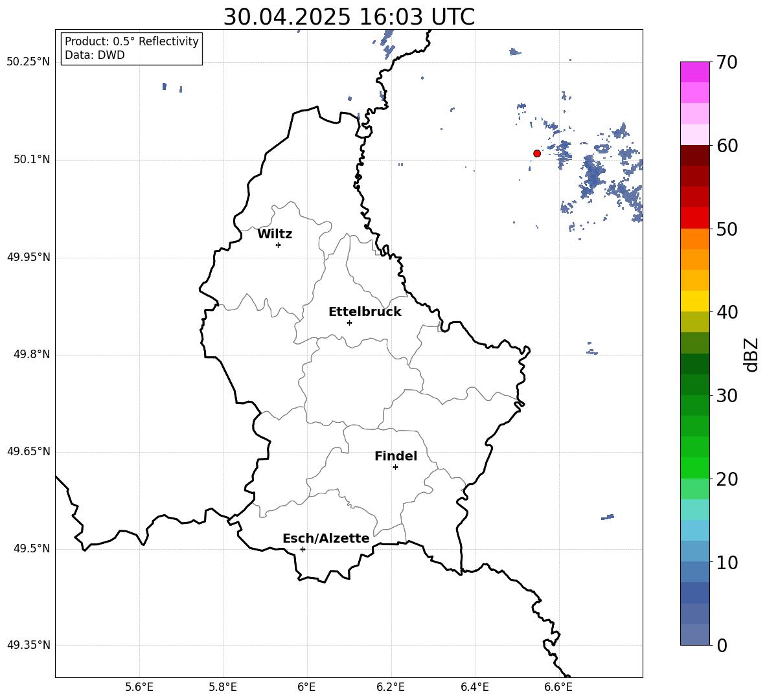Click the colorbar tick label 30
Screen dimensions: 767x700
point(727,396)
